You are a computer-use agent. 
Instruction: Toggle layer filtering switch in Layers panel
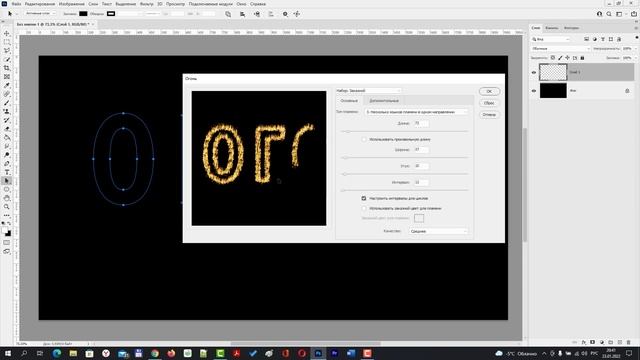click(x=636, y=38)
